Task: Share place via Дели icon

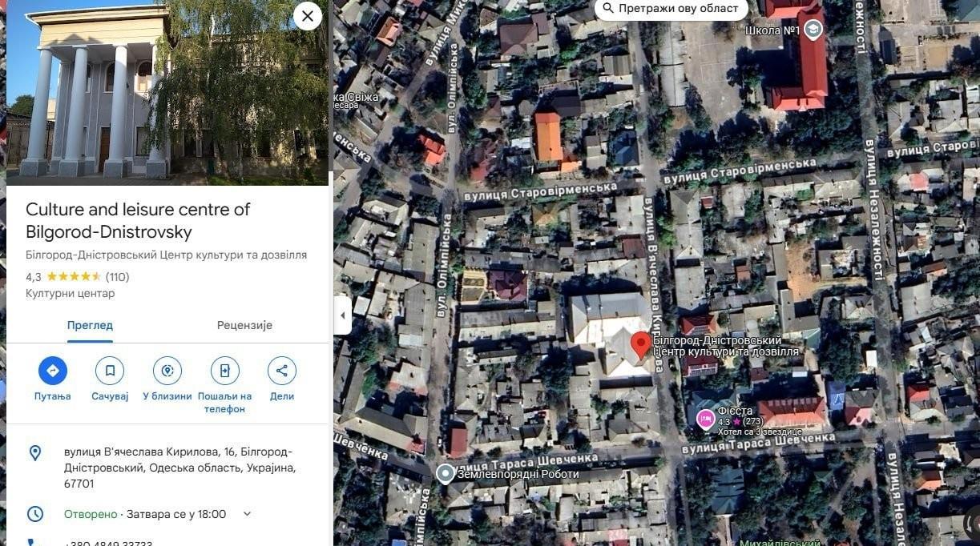Action: pyautogui.click(x=282, y=371)
